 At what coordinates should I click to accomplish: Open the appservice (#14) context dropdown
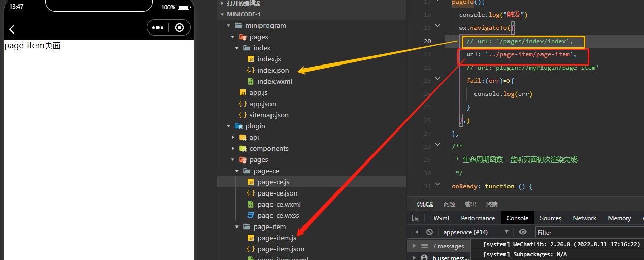click(474, 232)
